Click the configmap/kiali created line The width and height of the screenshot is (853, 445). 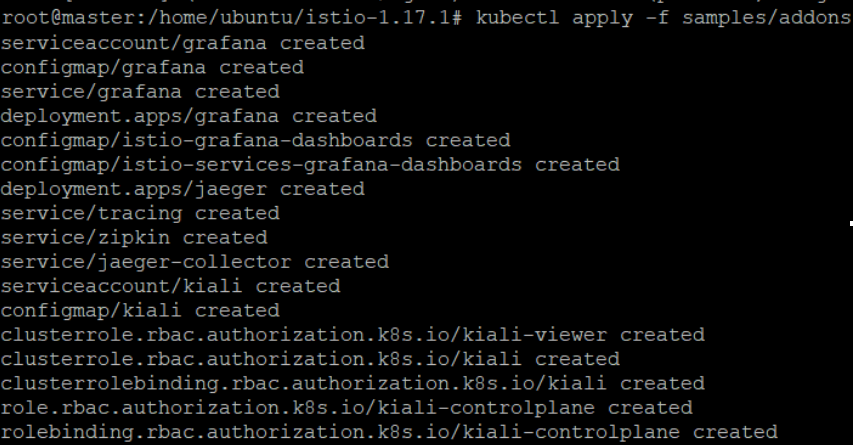point(140,310)
